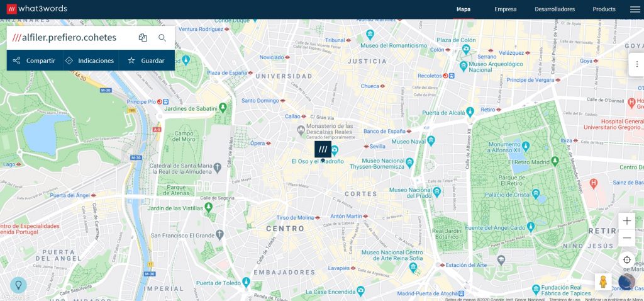Select La Casa Encendida pin
This screenshot has height=301, width=644.
(360, 291)
